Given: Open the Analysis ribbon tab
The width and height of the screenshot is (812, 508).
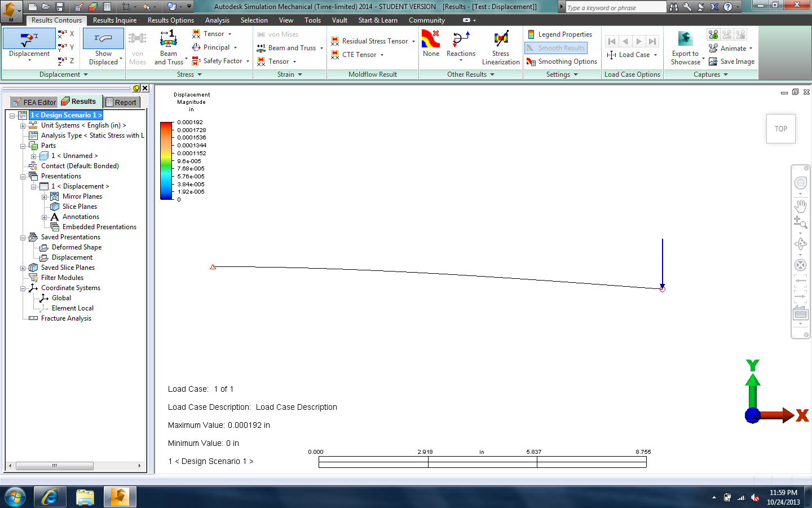Looking at the screenshot, I should point(217,20).
